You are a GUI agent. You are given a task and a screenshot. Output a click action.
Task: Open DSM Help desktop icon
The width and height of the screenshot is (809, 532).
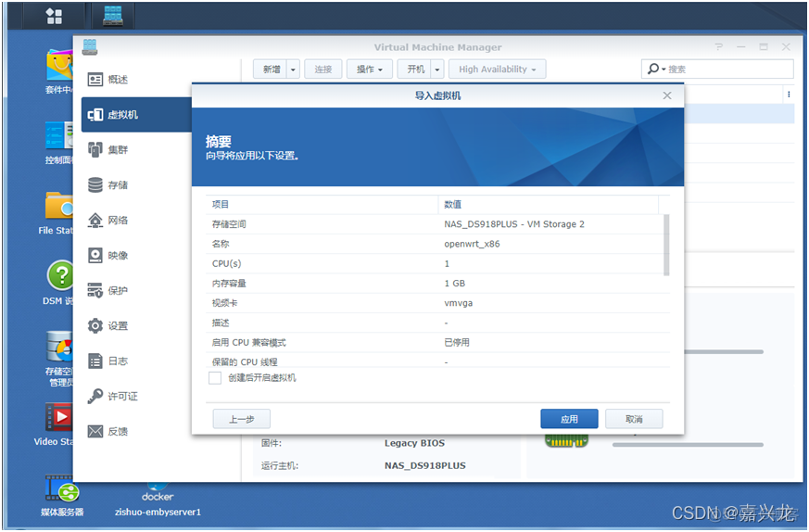point(60,275)
